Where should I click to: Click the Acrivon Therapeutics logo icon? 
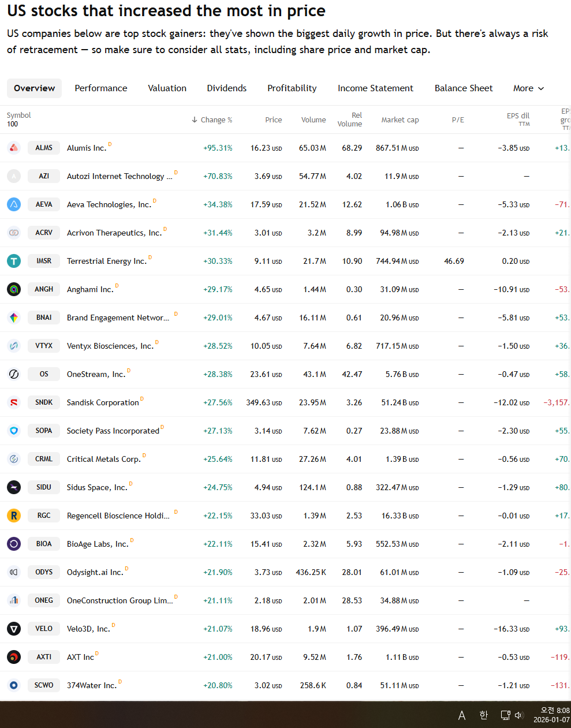pos(14,233)
